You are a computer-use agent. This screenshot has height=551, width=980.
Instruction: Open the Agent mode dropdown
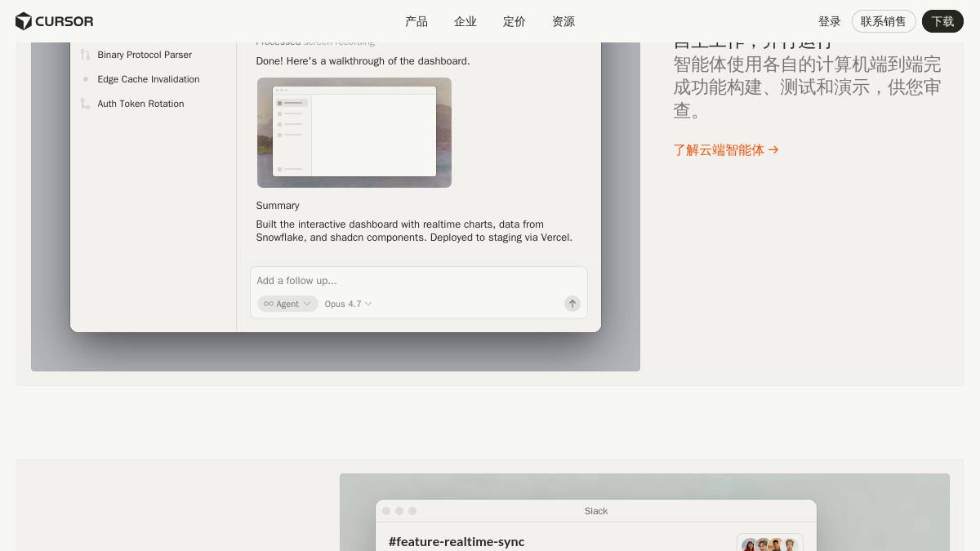(287, 304)
